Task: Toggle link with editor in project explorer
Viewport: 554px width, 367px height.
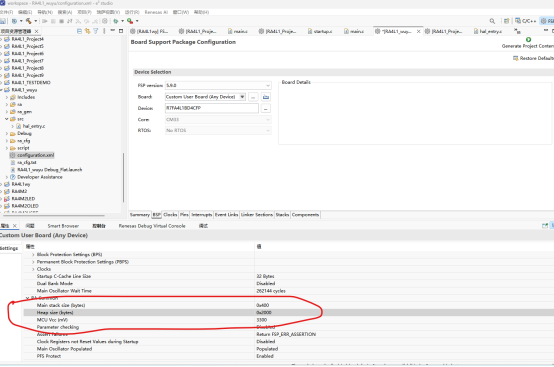Action: (87, 31)
